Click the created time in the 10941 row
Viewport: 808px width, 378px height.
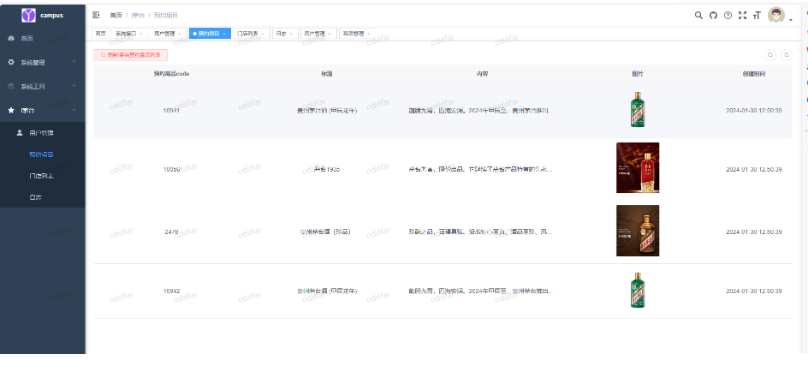tap(754, 111)
